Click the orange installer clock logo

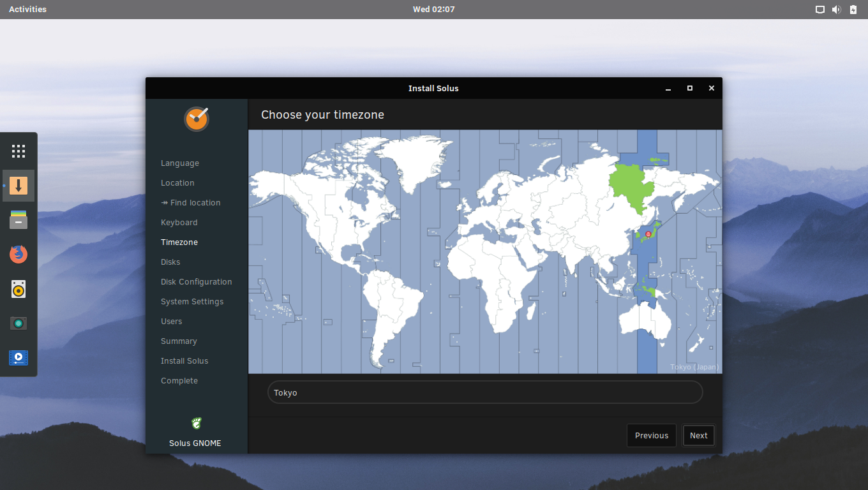(197, 119)
